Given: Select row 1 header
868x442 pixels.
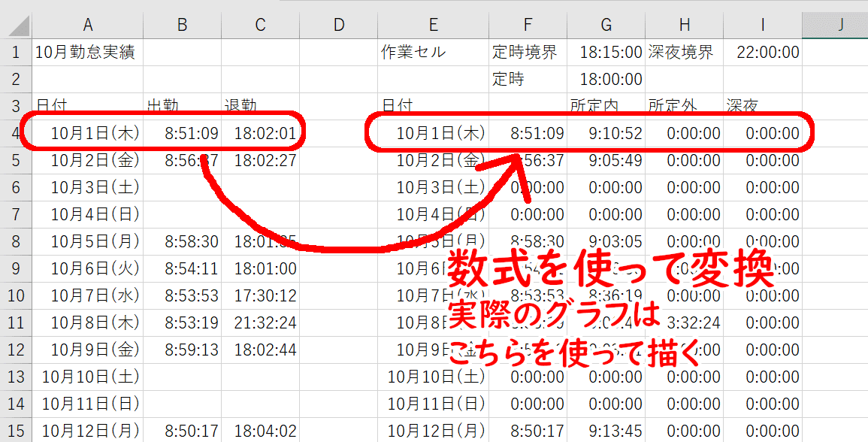Looking at the screenshot, I should [x=16, y=53].
